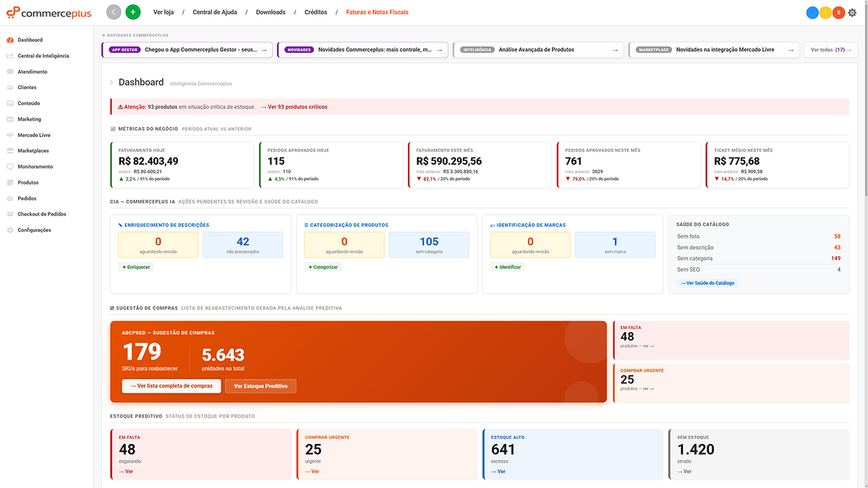The image size is (868, 488).
Task: Click Ver link under Em Falta 48 esgotando
Action: (126, 471)
